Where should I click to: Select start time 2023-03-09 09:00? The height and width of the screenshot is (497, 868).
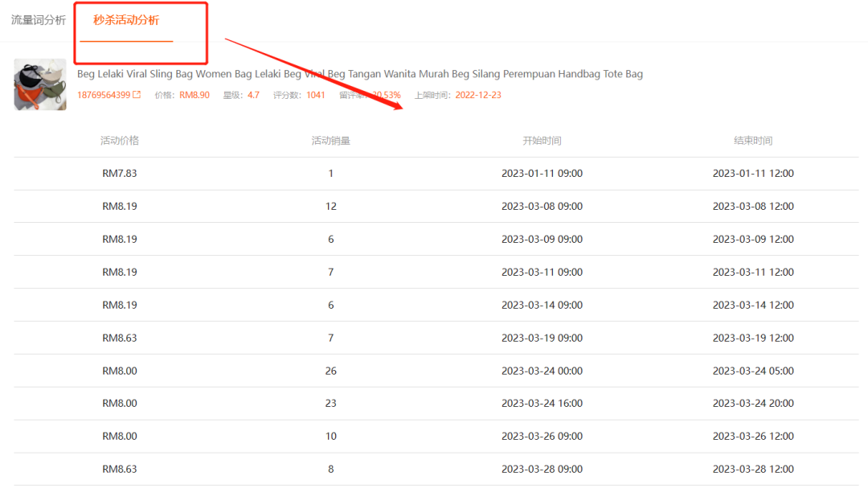point(542,240)
